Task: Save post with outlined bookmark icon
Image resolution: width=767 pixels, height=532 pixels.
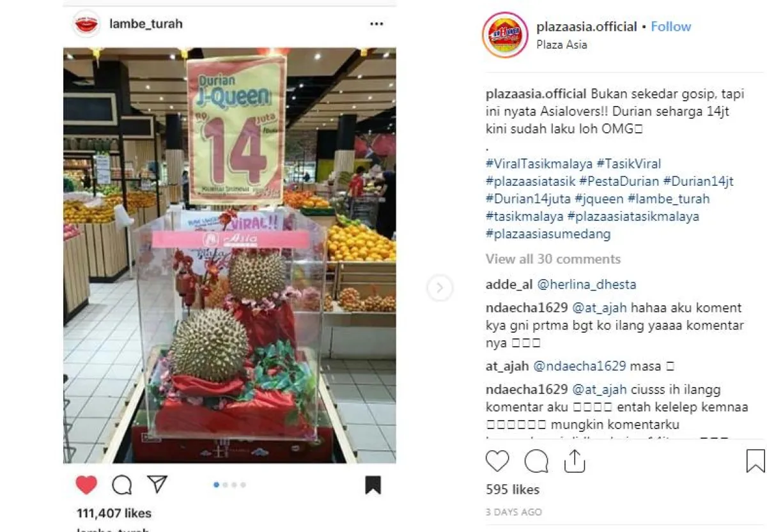Action: [755, 461]
